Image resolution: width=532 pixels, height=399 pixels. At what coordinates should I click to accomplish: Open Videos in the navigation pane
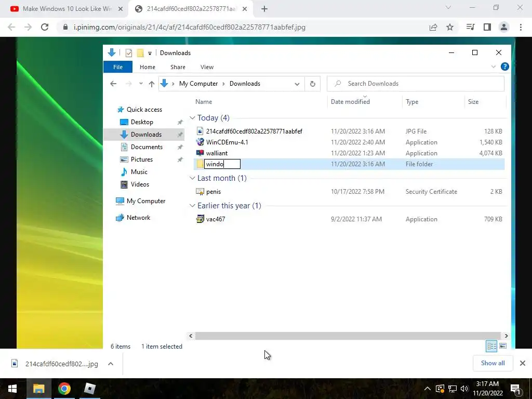tap(140, 184)
